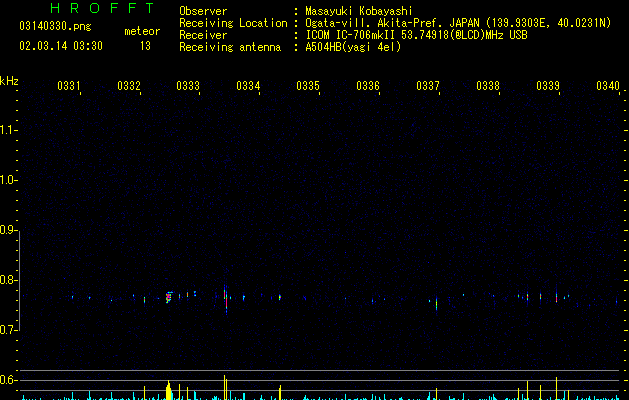The width and height of the screenshot is (629, 400).
Task: Click the meteor count 13
Action: pyautogui.click(x=145, y=46)
